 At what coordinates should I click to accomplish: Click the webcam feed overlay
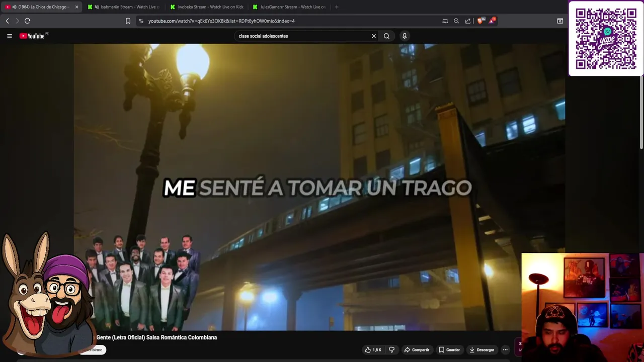(x=583, y=307)
